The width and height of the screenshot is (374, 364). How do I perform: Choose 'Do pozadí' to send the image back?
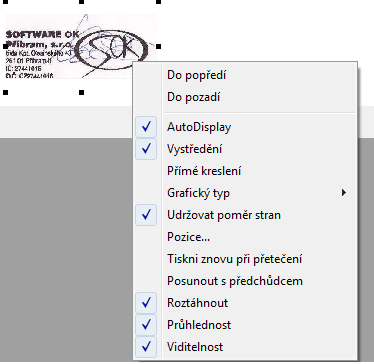pos(246,97)
